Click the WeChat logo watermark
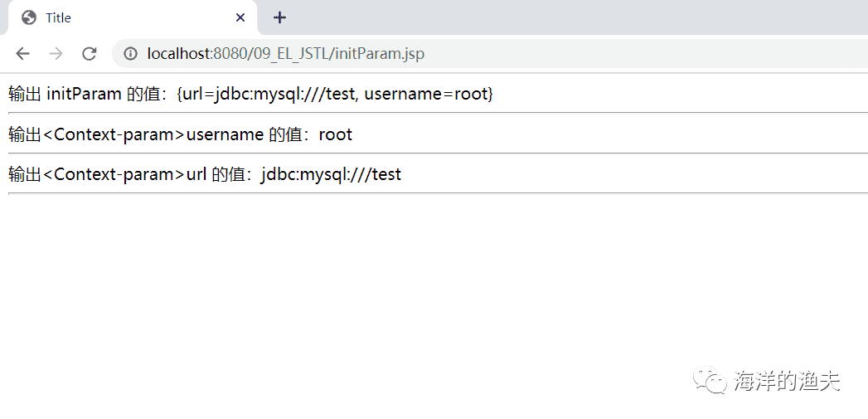The width and height of the screenshot is (868, 419). (710, 381)
